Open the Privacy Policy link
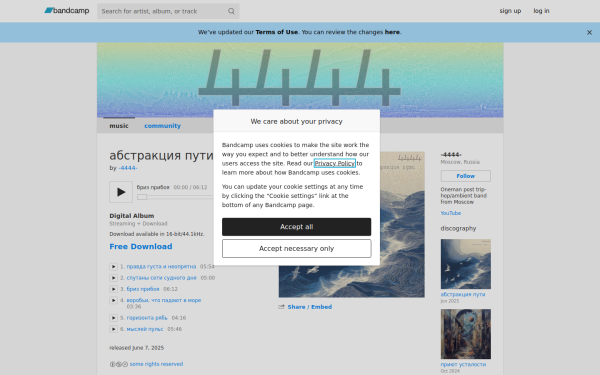Image resolution: width=600 pixels, height=375 pixels. pos(335,163)
